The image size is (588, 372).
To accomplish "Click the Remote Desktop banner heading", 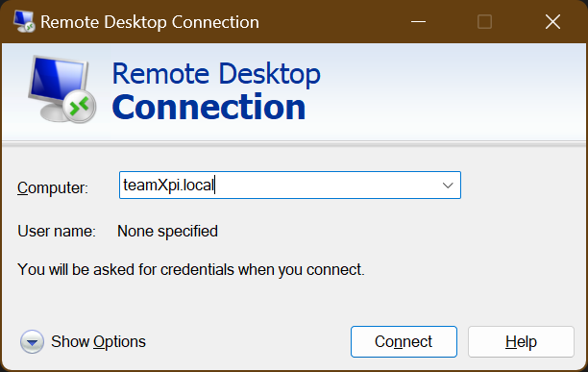I will click(216, 74).
